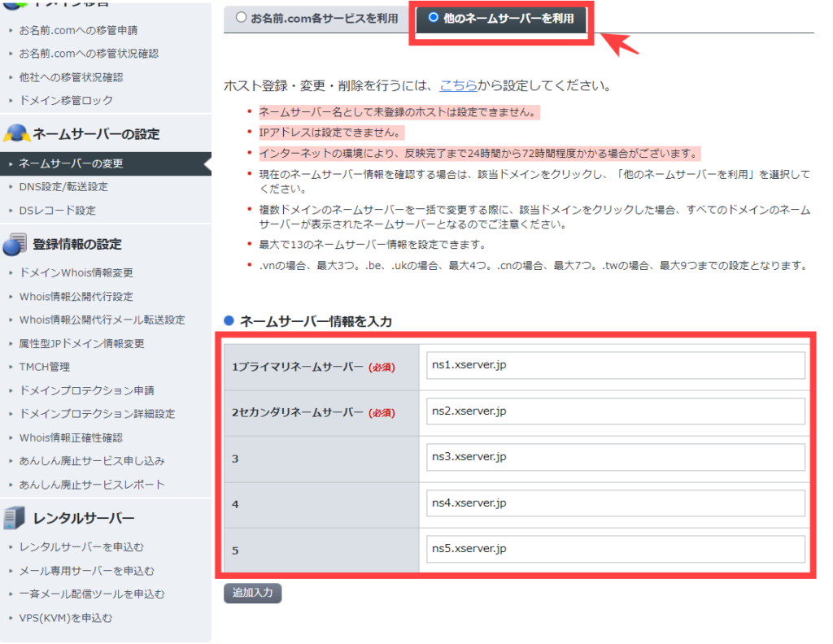Click the ネームサーバーの設定 section icon
This screenshot has width=833, height=644.
tap(16, 133)
